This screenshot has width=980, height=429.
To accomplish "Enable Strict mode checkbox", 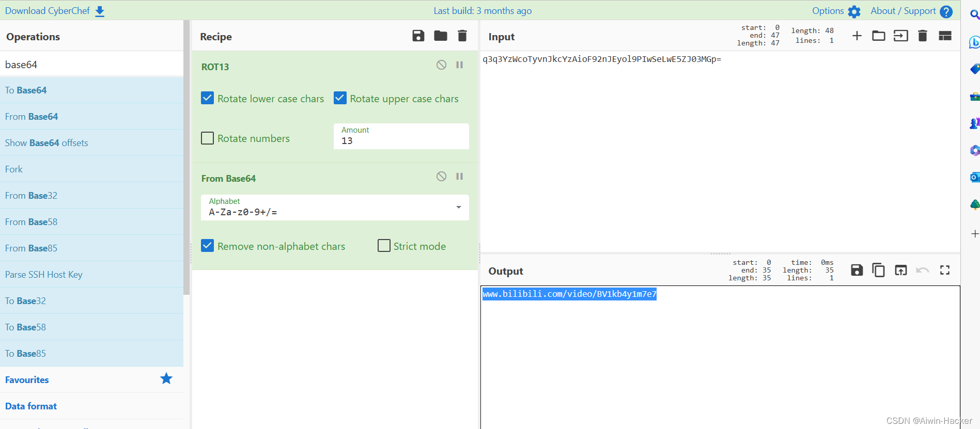I will (x=384, y=246).
